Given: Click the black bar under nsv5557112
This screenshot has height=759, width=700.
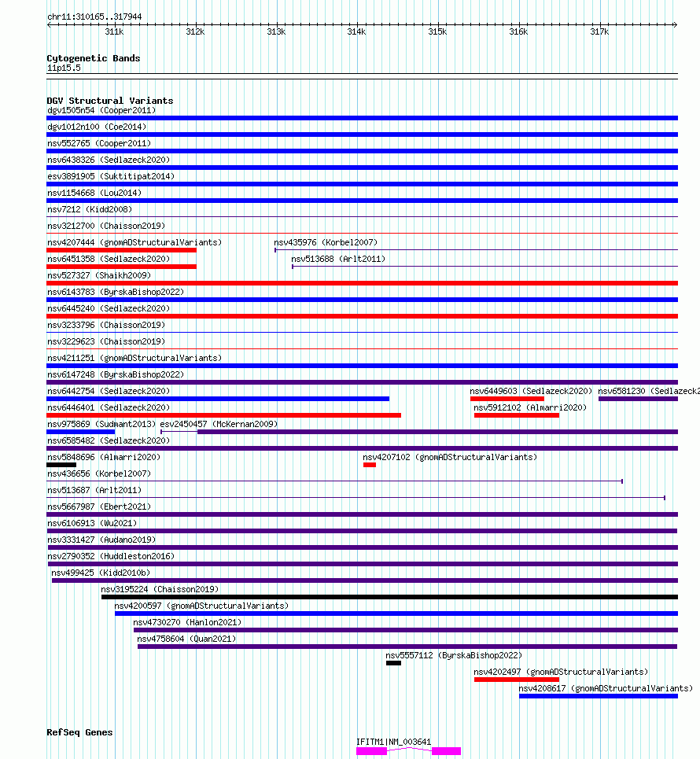Looking at the screenshot, I should [x=393, y=663].
